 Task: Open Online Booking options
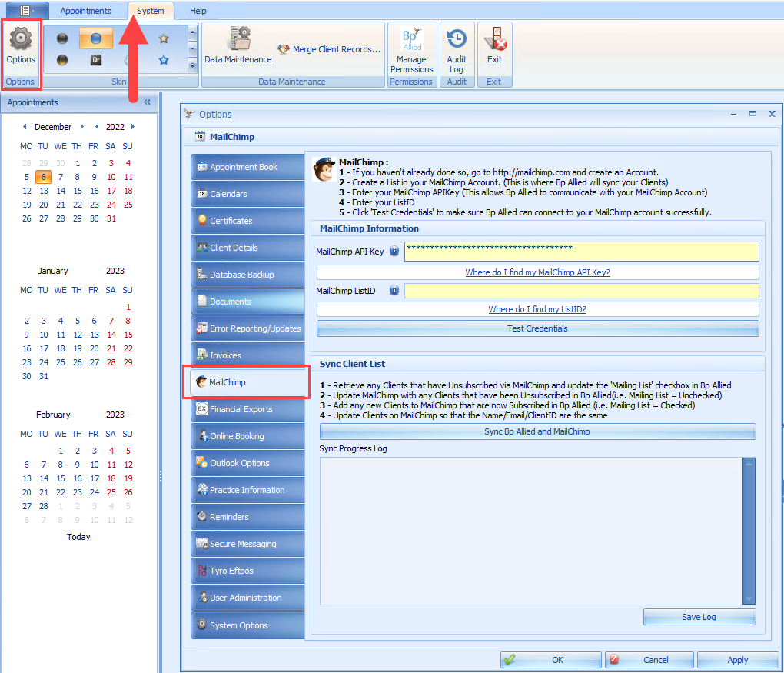click(247, 436)
